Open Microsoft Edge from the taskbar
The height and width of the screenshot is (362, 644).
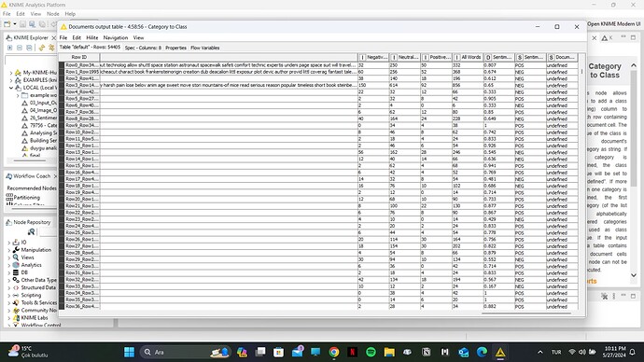click(482, 352)
